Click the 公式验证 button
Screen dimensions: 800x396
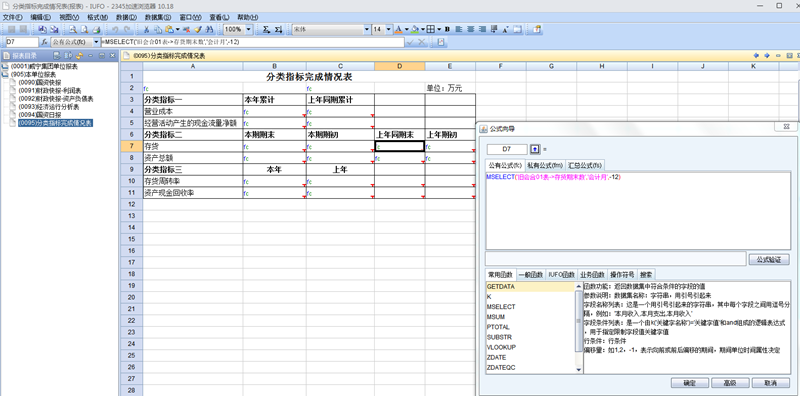769,259
